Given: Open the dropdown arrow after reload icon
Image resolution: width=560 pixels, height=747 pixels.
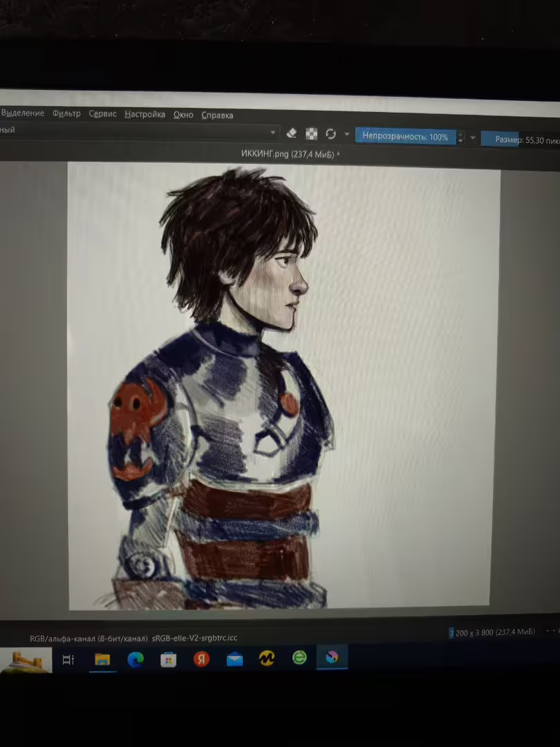Looking at the screenshot, I should tap(346, 135).
